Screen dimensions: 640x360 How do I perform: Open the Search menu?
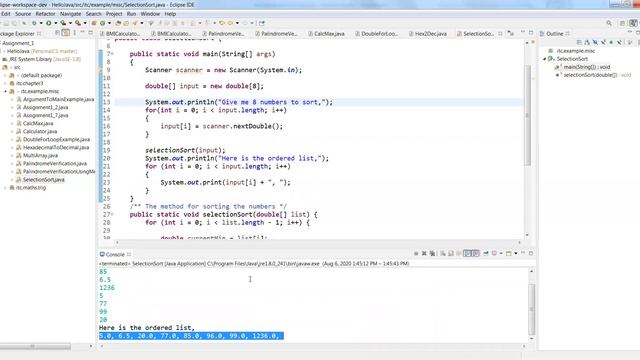click(x=93, y=14)
